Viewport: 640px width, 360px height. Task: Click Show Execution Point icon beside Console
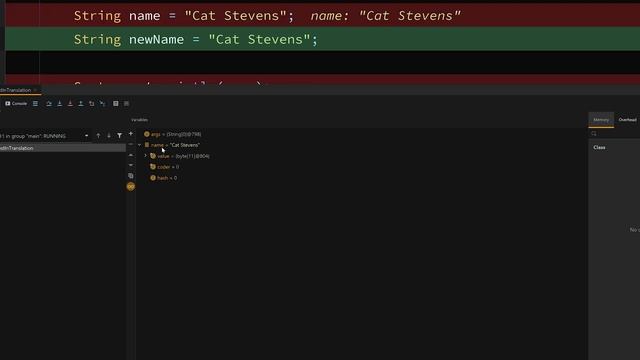coord(36,104)
